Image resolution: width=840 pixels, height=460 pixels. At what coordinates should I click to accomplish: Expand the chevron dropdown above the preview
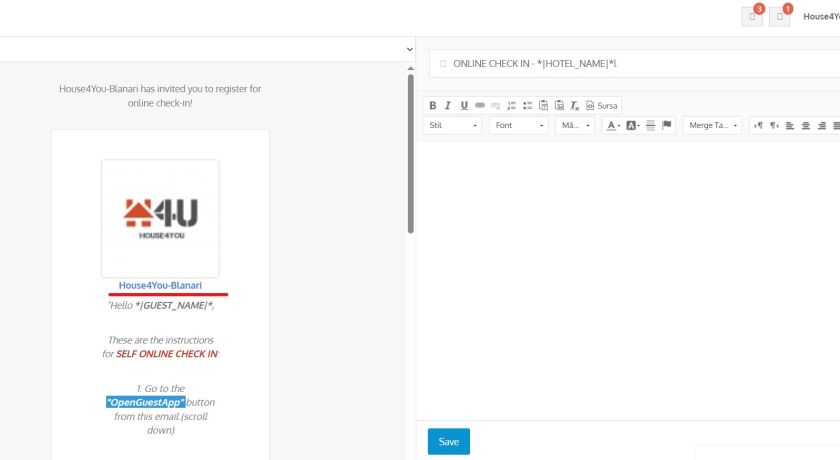tap(410, 49)
